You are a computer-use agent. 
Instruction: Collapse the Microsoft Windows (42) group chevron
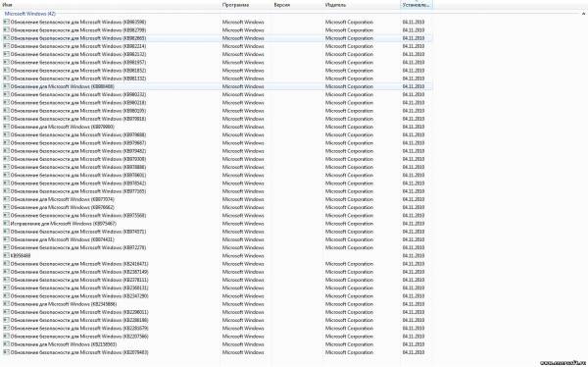[x=583, y=14]
